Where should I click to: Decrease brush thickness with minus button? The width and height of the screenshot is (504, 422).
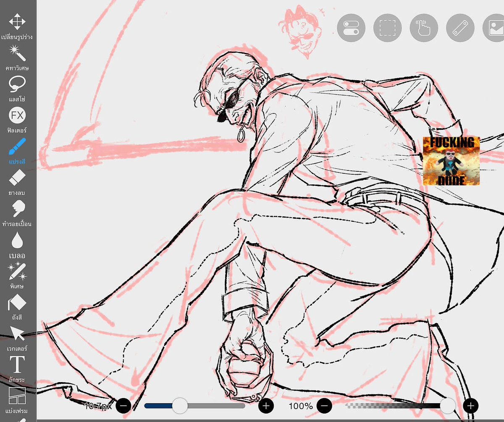(123, 406)
